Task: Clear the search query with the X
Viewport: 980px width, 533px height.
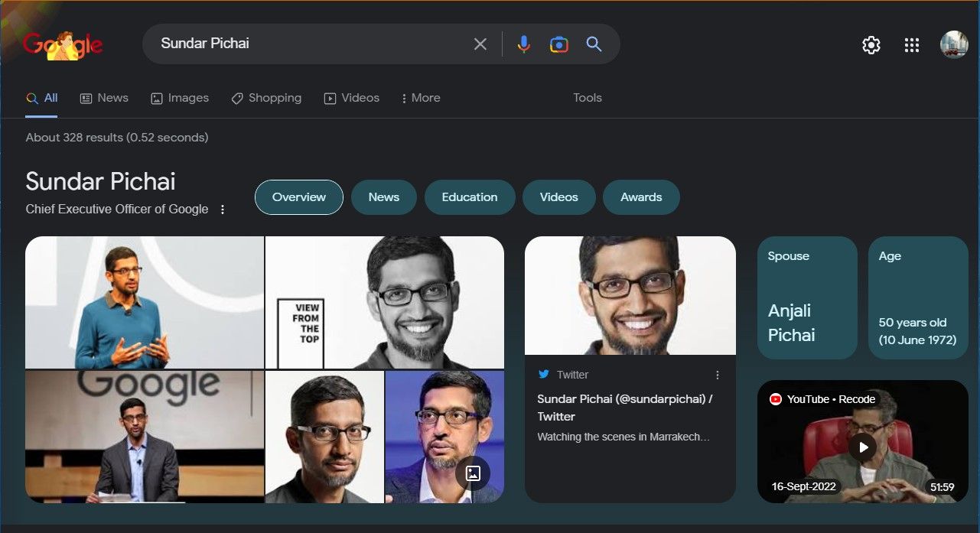Action: (480, 44)
